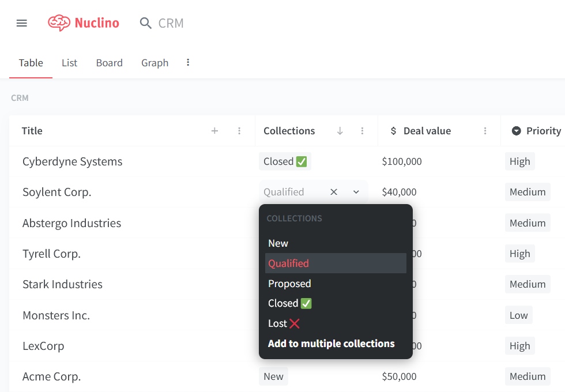
Task: Change Acme Corp.'s Medium priority
Action: tap(528, 376)
